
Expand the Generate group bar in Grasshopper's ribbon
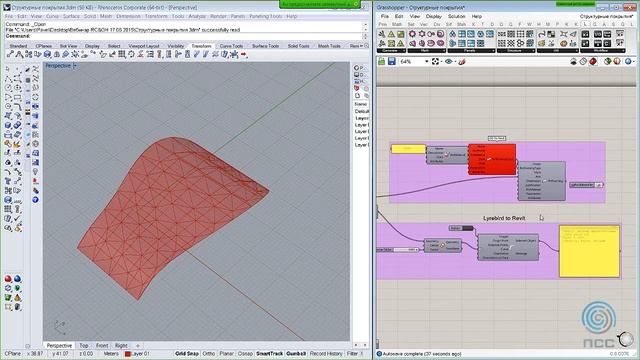tap(391, 51)
